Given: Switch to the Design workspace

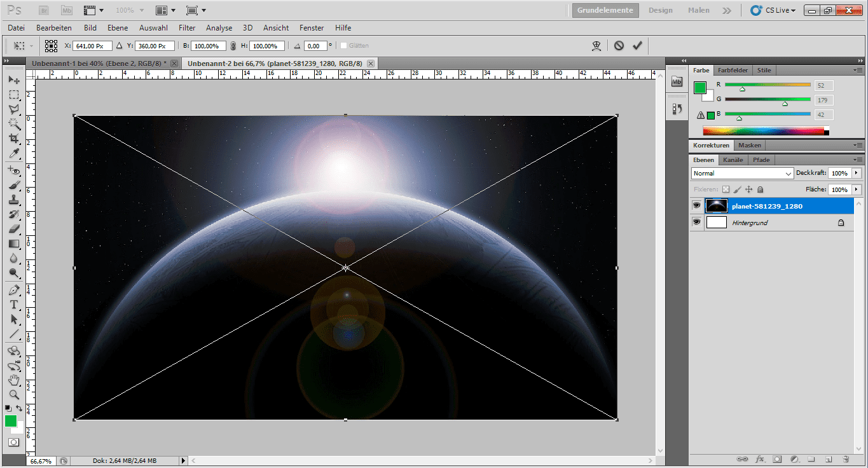Looking at the screenshot, I should click(660, 10).
